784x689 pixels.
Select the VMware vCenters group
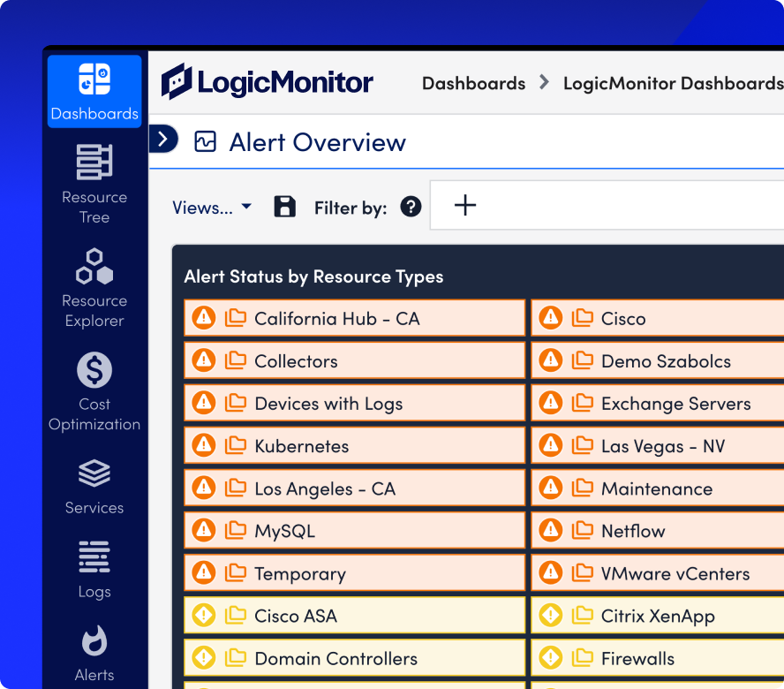pyautogui.click(x=675, y=573)
